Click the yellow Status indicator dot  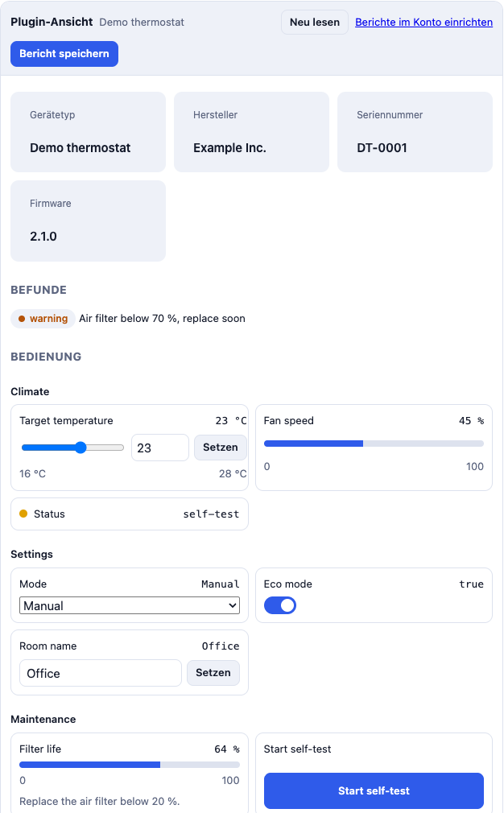click(23, 514)
